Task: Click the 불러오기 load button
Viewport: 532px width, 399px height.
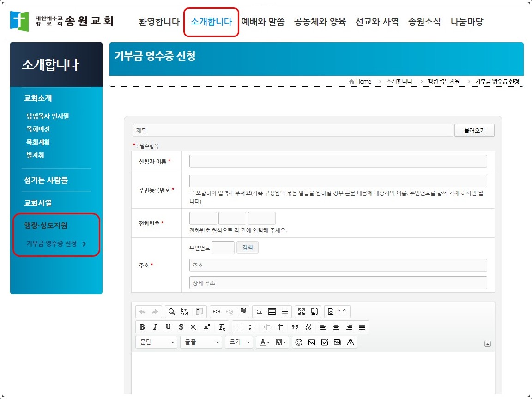Action: (474, 131)
